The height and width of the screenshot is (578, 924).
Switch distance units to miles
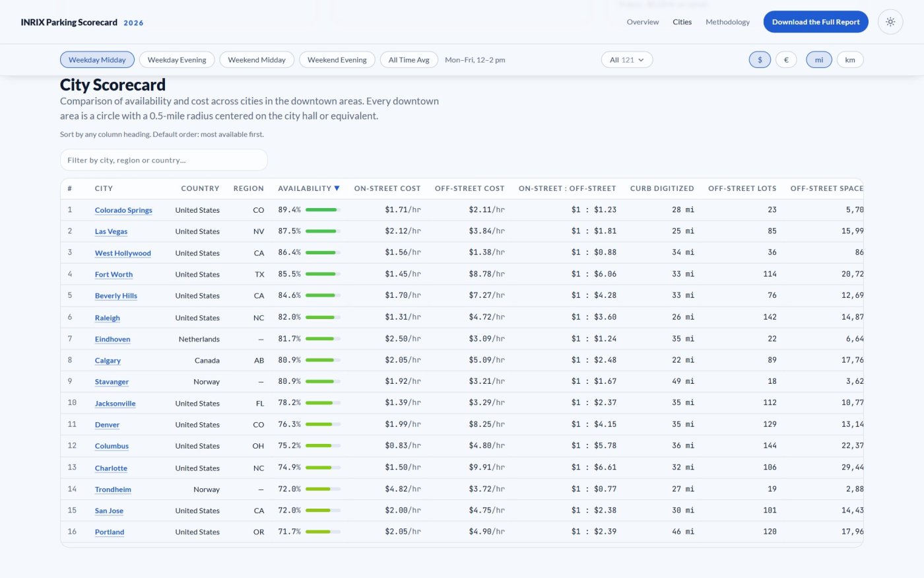(x=819, y=59)
